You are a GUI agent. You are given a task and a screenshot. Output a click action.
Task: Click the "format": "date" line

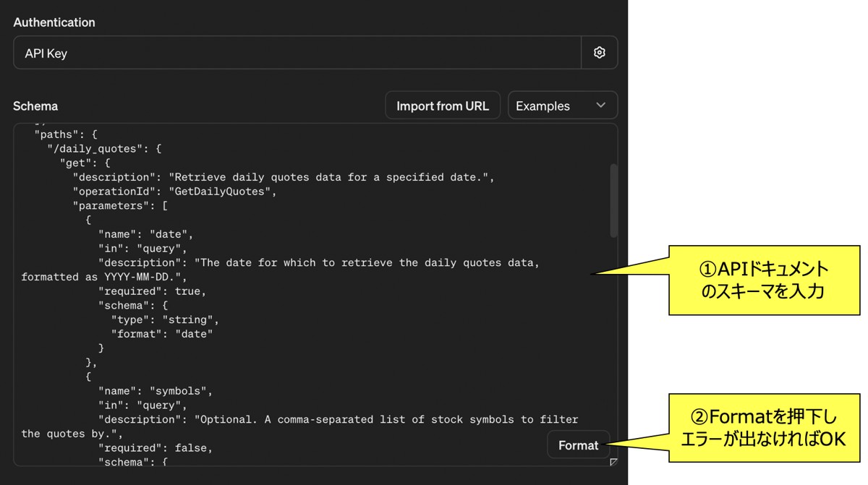point(162,334)
